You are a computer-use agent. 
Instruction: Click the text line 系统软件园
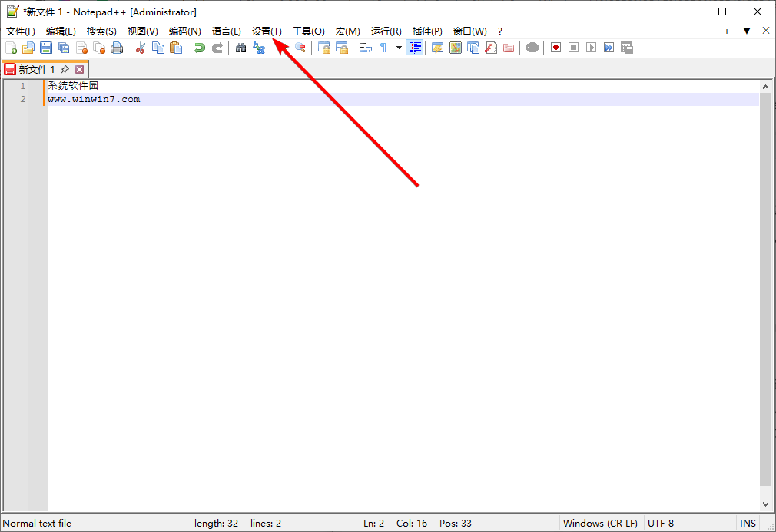click(73, 86)
